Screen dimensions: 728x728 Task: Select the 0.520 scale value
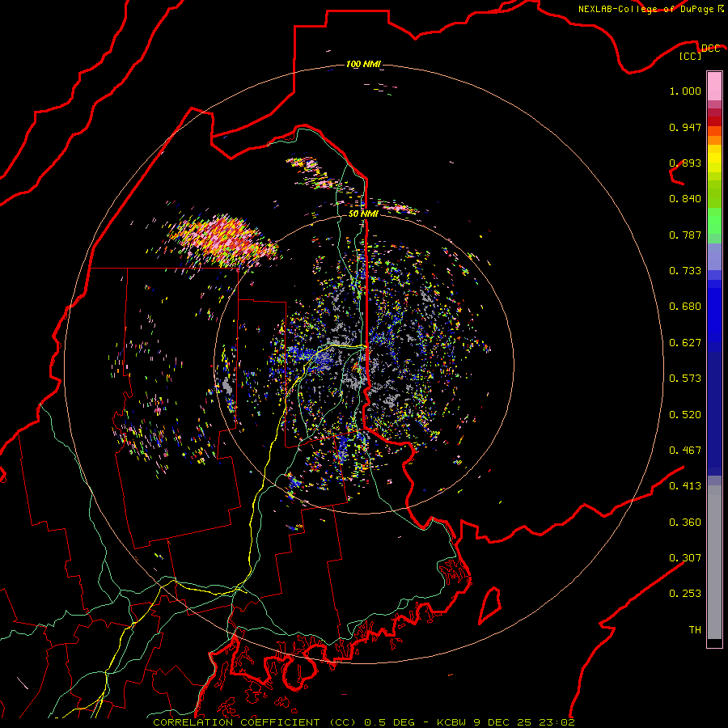click(x=685, y=415)
